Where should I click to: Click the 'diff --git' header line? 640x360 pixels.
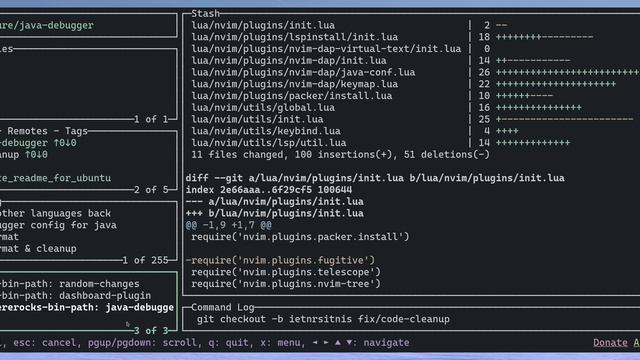point(375,178)
